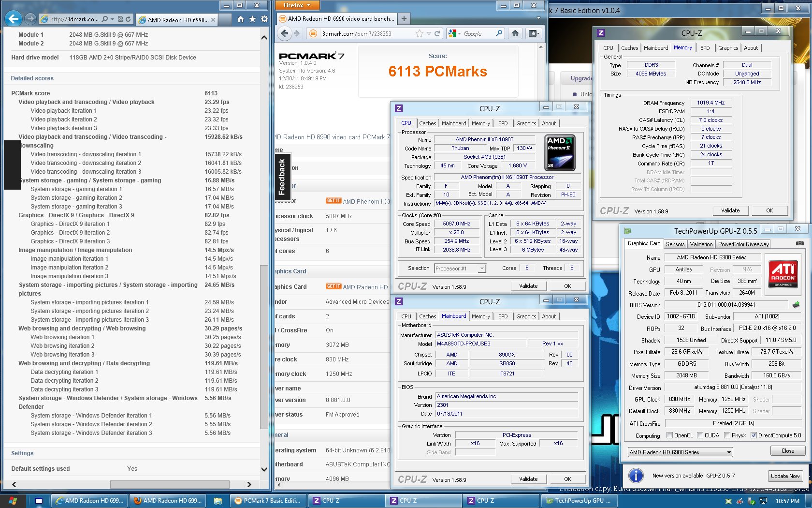Open Internet Explorer tools gear menu
This screenshot has height=508, width=812.
264,19
